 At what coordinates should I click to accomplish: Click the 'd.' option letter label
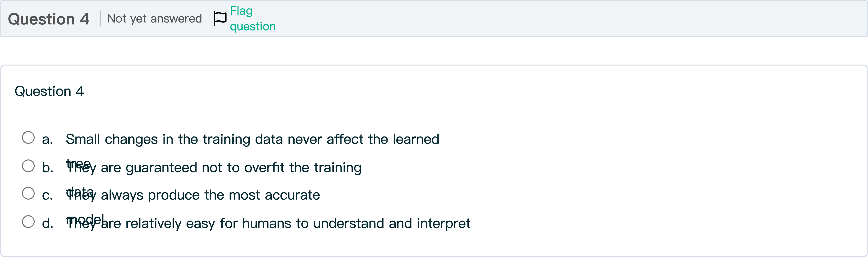click(x=48, y=223)
